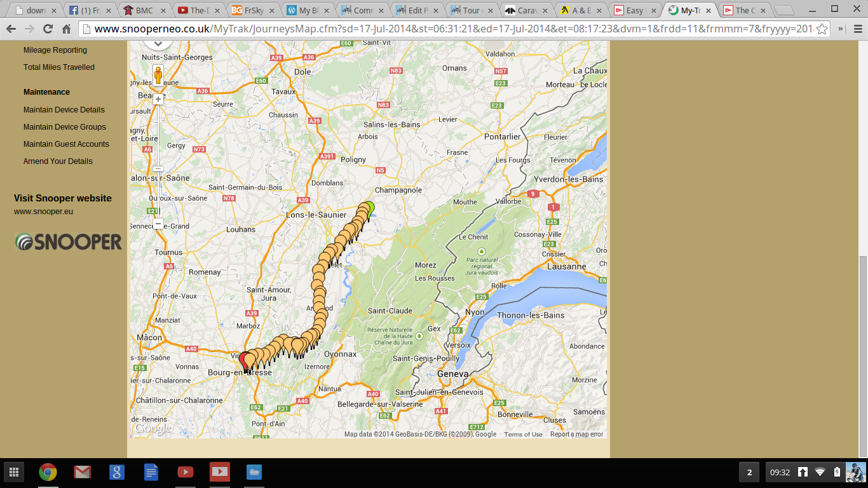Viewport: 868px width, 488px height.
Task: Bookmark this page with the star icon
Action: [822, 29]
